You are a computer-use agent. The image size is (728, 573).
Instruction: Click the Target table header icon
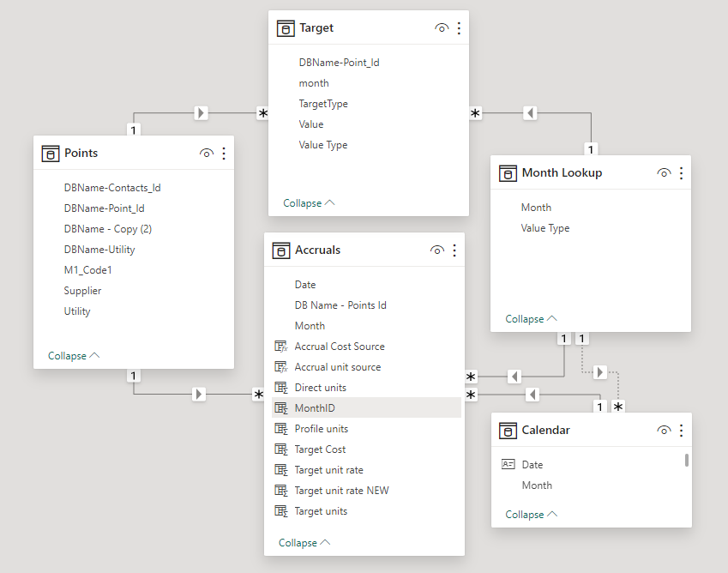tap(286, 28)
